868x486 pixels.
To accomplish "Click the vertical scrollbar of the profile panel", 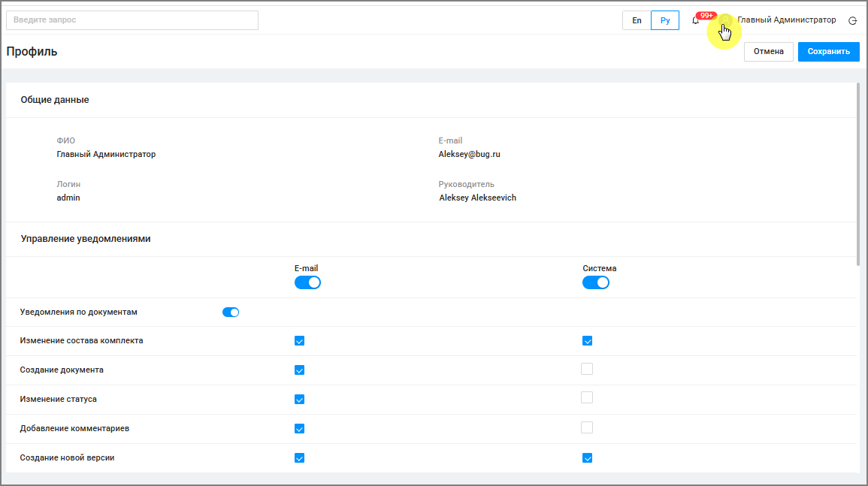I will coord(857,173).
